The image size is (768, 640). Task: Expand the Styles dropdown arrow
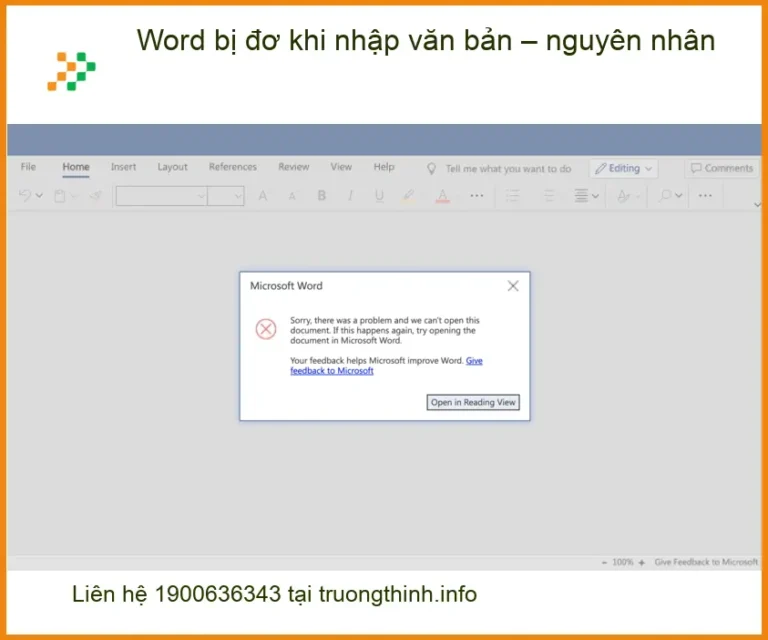click(638, 196)
